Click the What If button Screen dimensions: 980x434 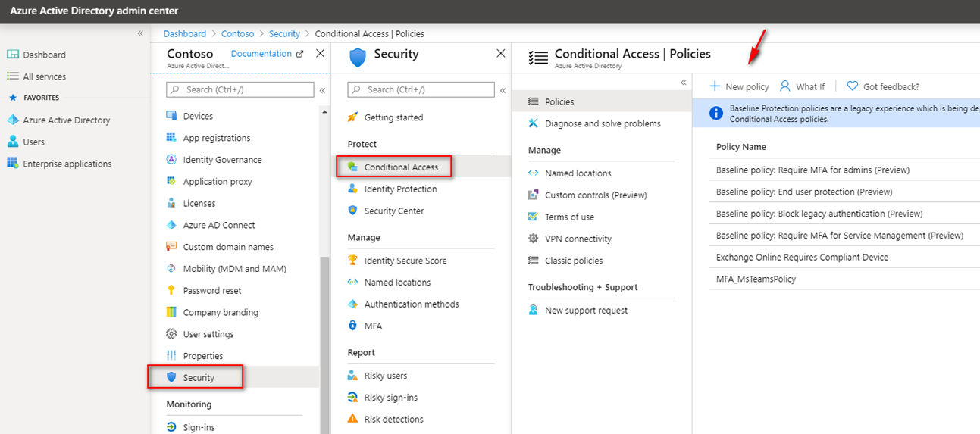click(x=802, y=86)
